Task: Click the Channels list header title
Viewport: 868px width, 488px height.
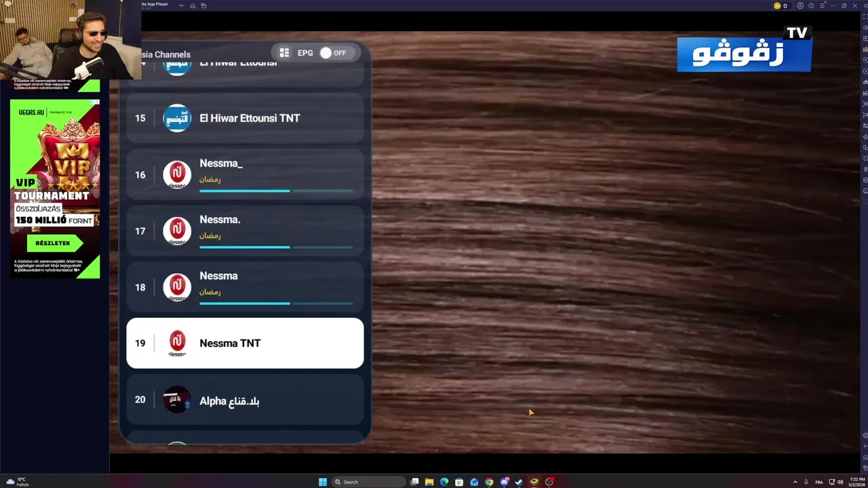Action: 165,54
